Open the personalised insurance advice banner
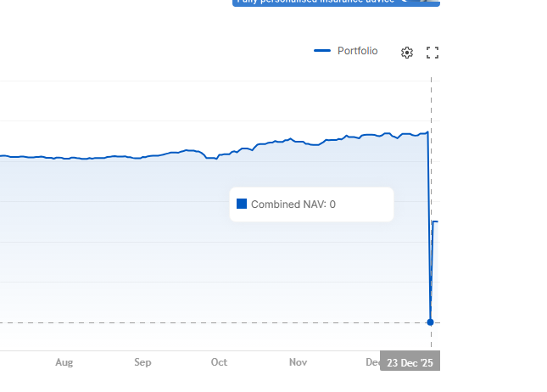 click(x=314, y=3)
